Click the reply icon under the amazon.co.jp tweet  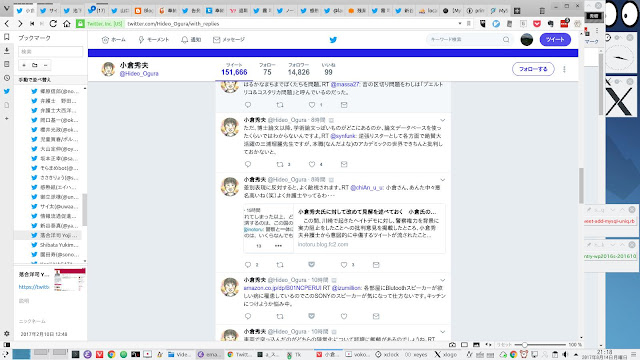(248, 316)
